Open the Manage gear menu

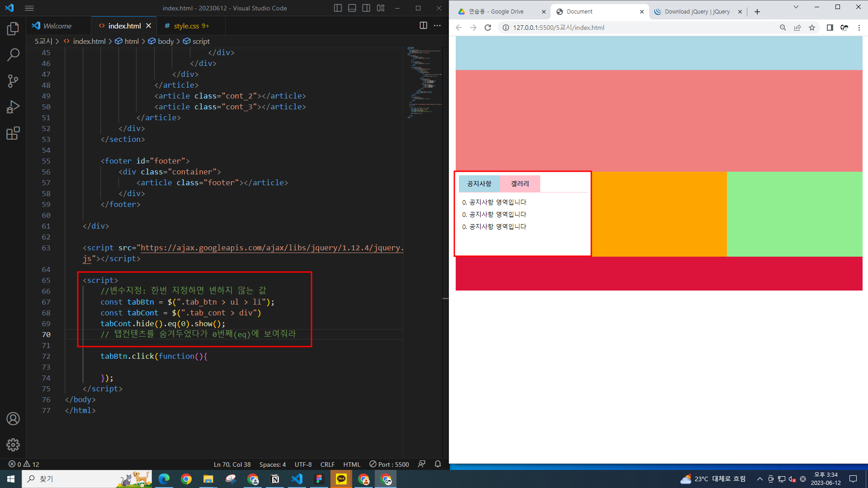13,445
